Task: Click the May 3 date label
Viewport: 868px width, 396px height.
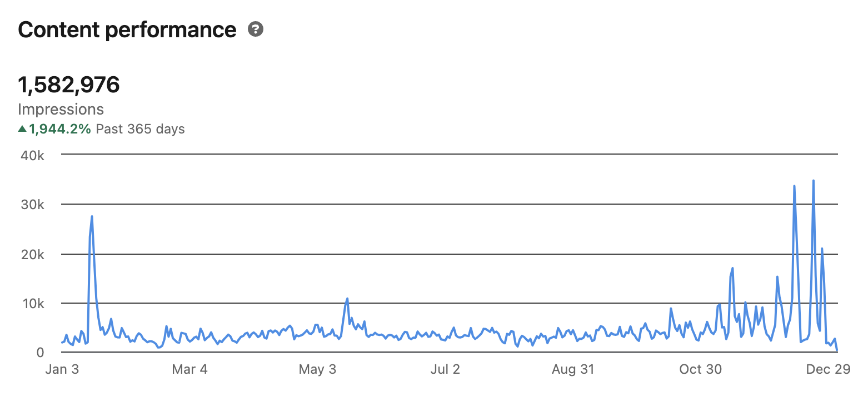Action: pyautogui.click(x=318, y=369)
